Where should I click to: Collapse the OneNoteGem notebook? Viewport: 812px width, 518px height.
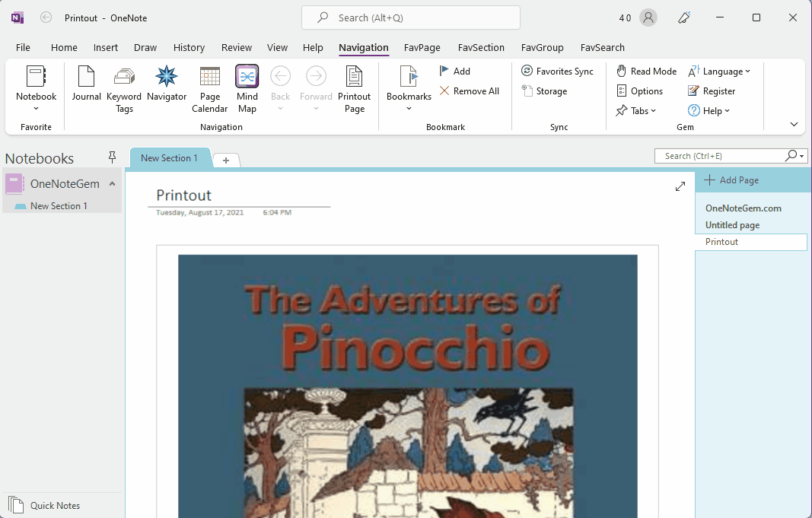pos(112,184)
